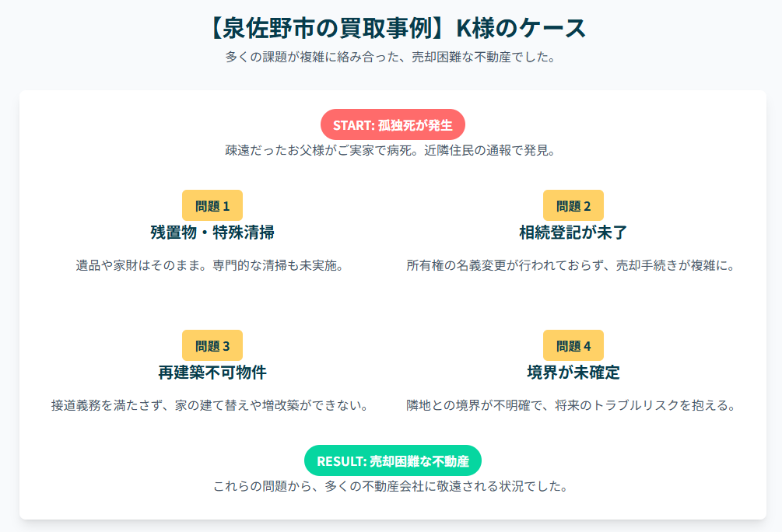This screenshot has height=532, width=782.
Task: Click the K様のケース part of the title
Action: point(520,29)
